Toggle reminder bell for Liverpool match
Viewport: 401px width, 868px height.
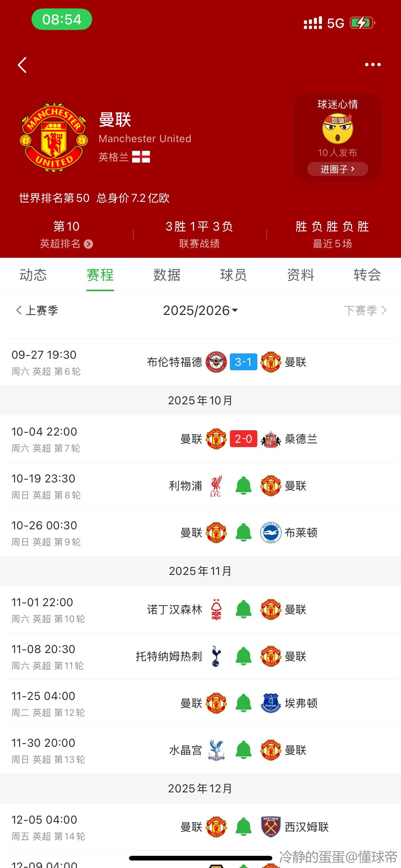243,486
